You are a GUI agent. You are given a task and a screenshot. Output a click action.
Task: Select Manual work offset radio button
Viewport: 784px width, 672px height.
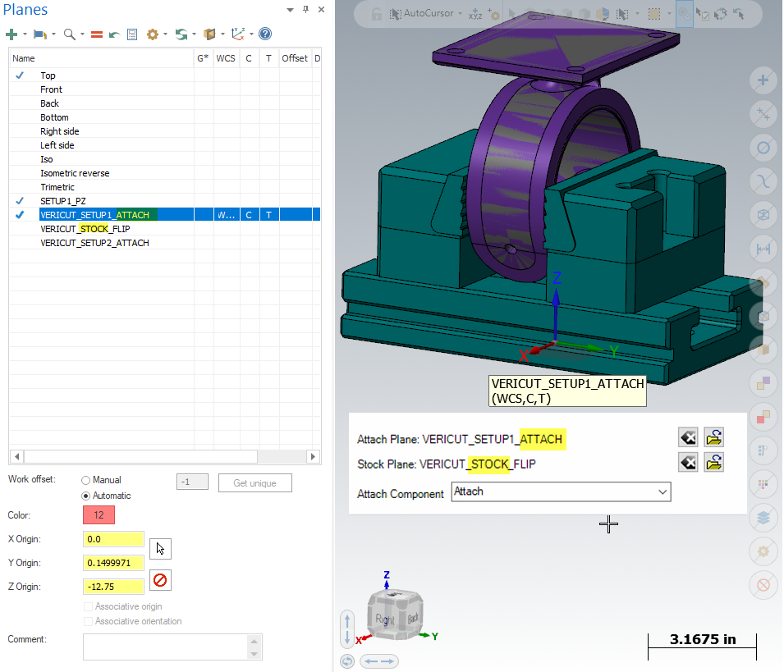tap(85, 480)
